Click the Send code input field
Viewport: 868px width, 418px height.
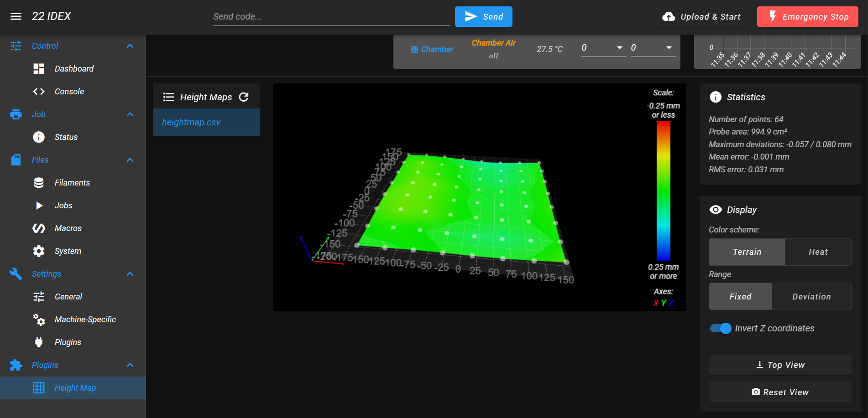coord(331,17)
